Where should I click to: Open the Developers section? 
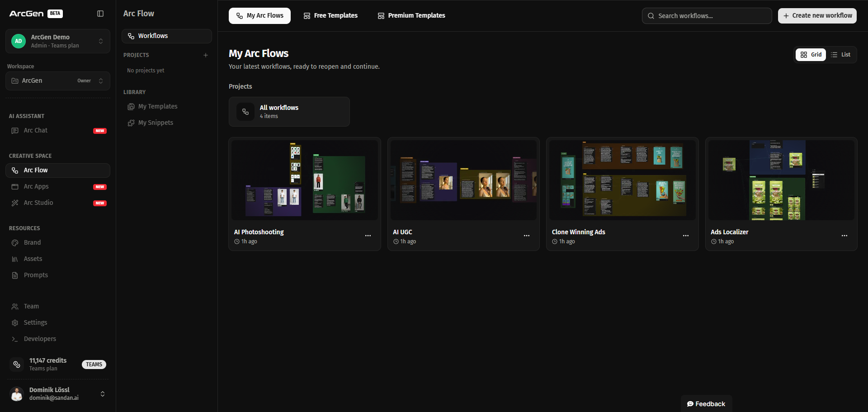(x=58, y=339)
